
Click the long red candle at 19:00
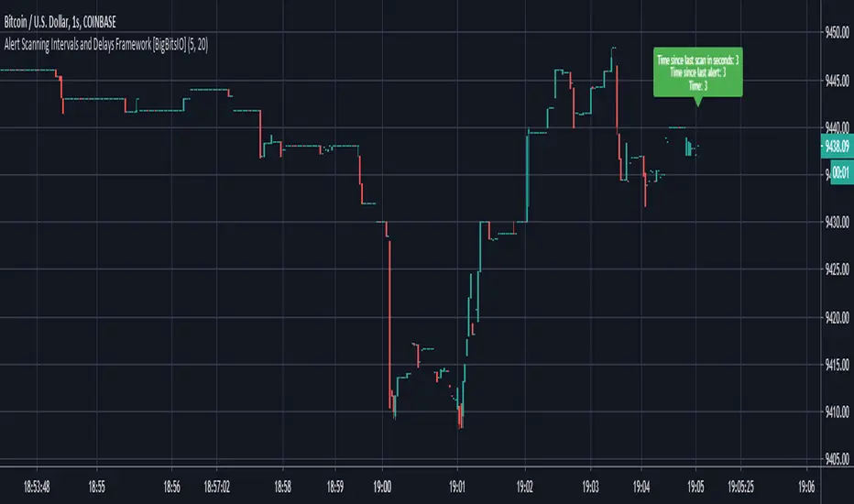[x=389, y=312]
